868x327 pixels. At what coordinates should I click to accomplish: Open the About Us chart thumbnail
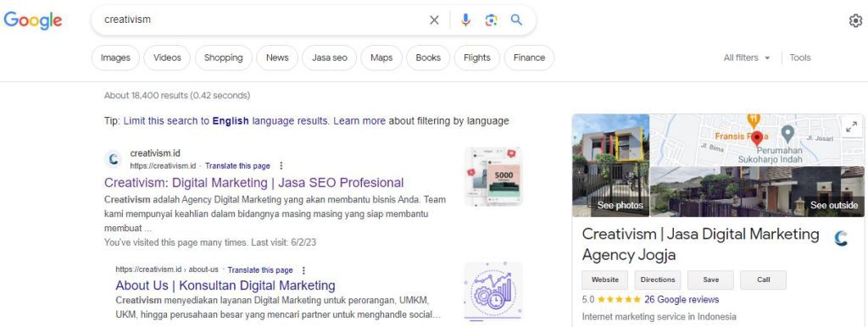(493, 291)
